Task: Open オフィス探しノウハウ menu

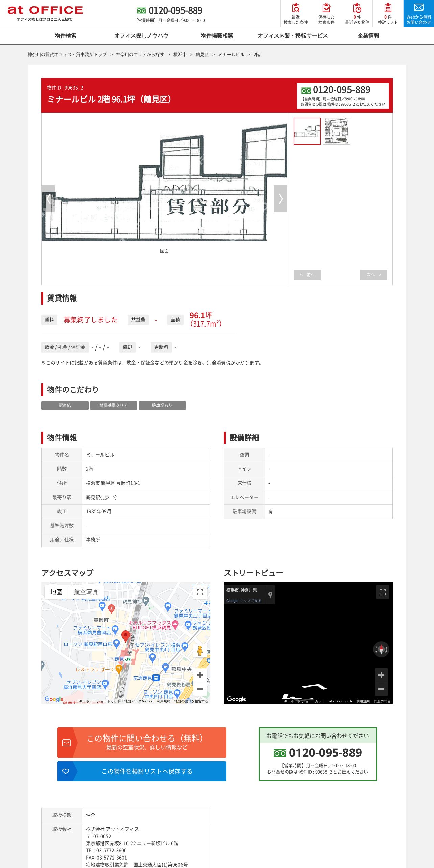Action: (141, 36)
